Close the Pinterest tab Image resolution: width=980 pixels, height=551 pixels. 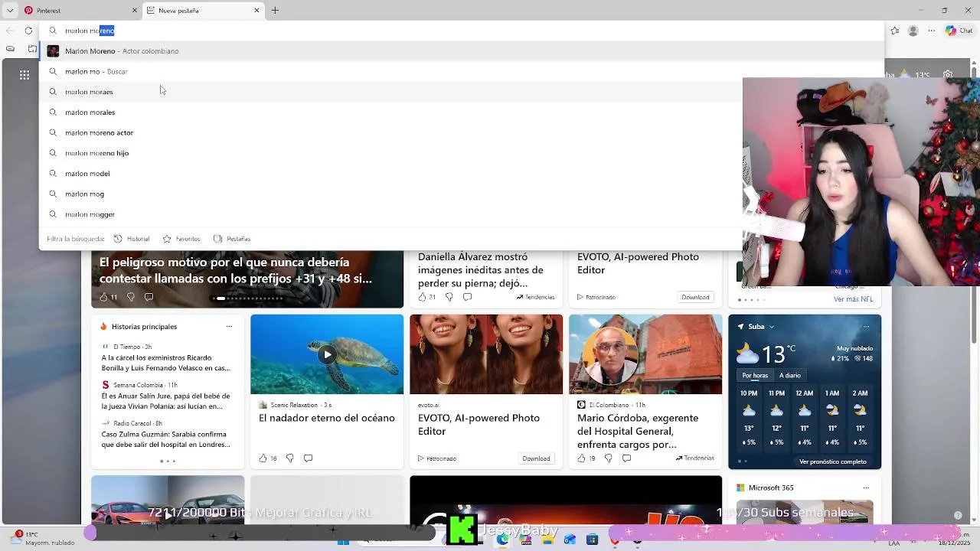tap(135, 11)
